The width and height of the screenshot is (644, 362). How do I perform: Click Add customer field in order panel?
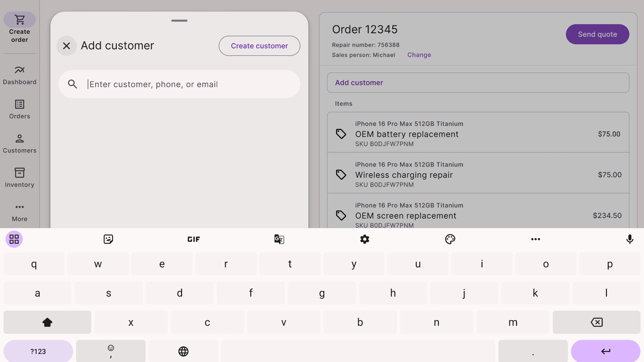click(478, 83)
